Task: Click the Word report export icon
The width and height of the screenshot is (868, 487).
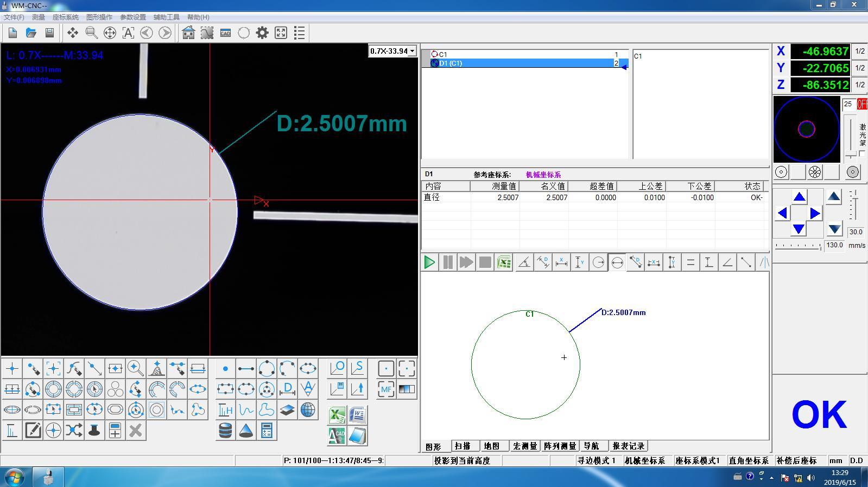Action: 357,415
